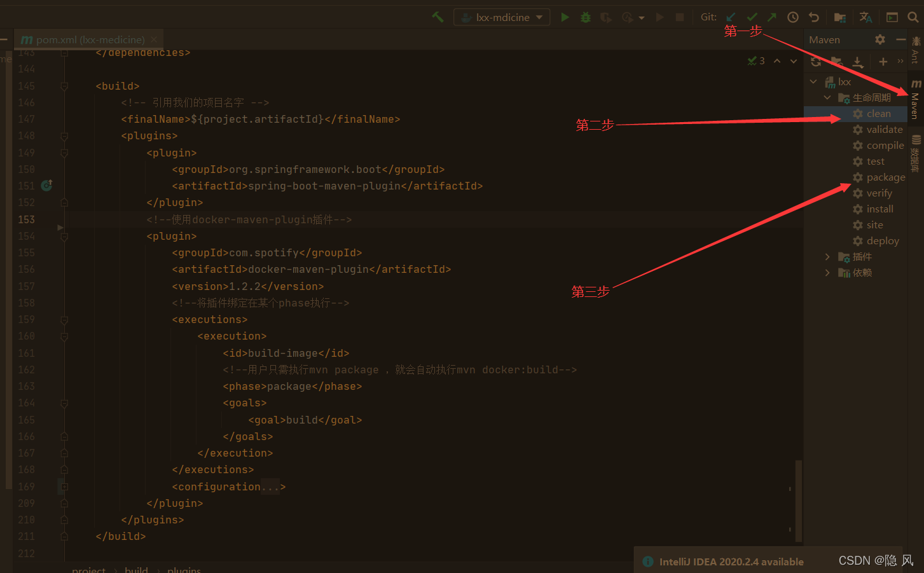This screenshot has width=924, height=573.
Task: Reload all Maven projects
Action: [816, 62]
